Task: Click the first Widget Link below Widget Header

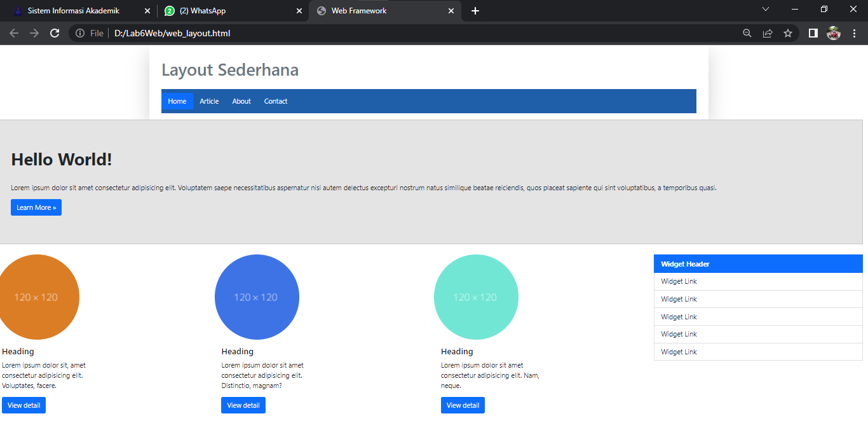Action: point(758,281)
